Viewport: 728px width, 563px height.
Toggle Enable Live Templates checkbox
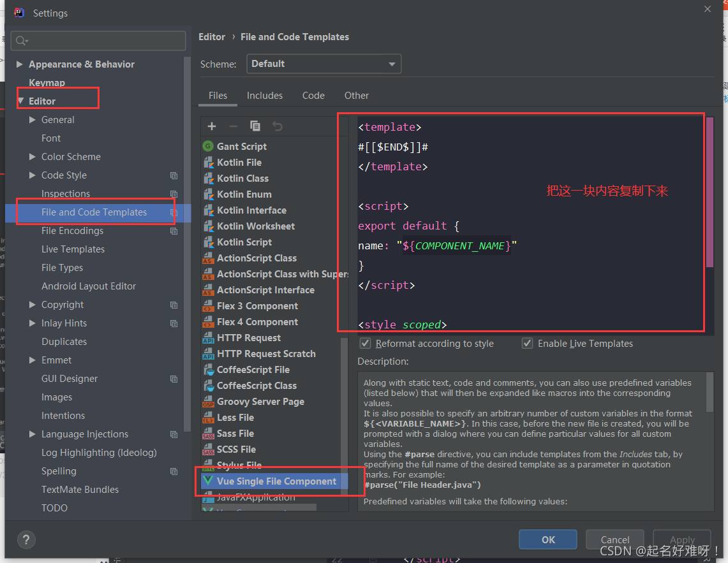[x=528, y=344]
